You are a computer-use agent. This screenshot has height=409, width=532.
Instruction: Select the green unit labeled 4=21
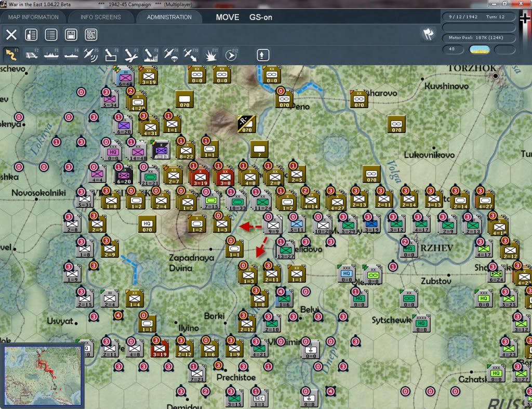260,349
